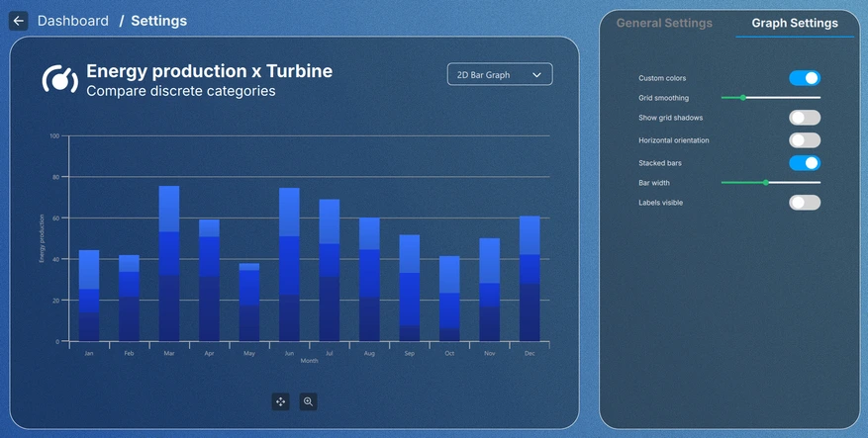The image size is (868, 438).
Task: Enable the Labels visible toggle
Action: click(804, 203)
